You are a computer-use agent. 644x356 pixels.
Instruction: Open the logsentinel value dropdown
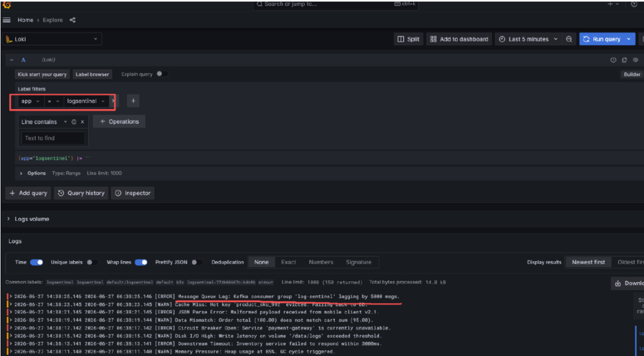[86, 101]
